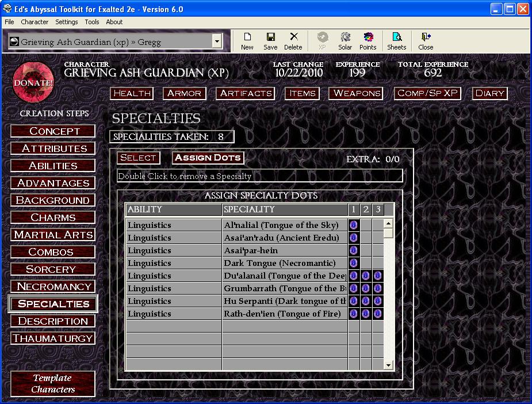Switch to the Assign Dots tab

208,158
